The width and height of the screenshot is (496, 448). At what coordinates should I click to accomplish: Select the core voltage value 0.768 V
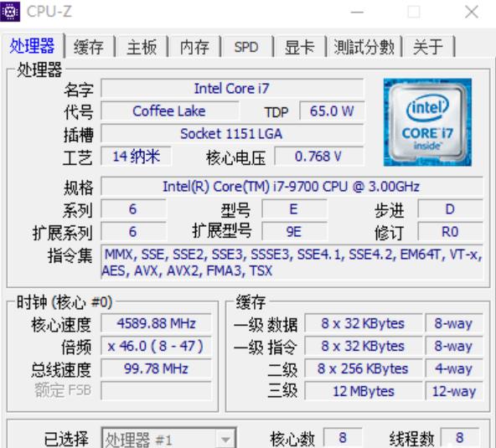click(x=319, y=157)
